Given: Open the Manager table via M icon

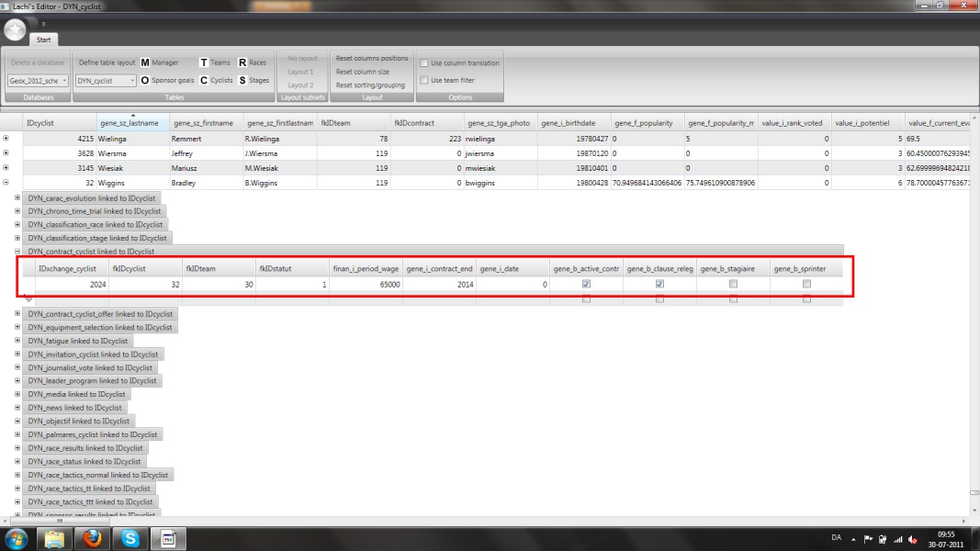Looking at the screenshot, I should pos(145,62).
